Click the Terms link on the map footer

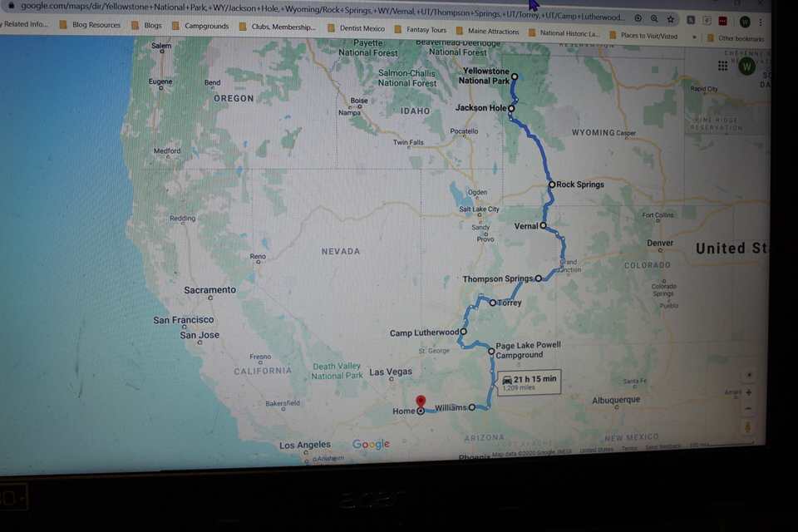pyautogui.click(x=629, y=449)
